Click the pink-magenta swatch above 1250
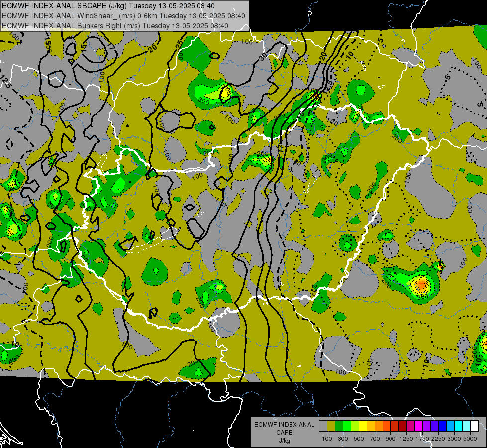 click(410, 426)
